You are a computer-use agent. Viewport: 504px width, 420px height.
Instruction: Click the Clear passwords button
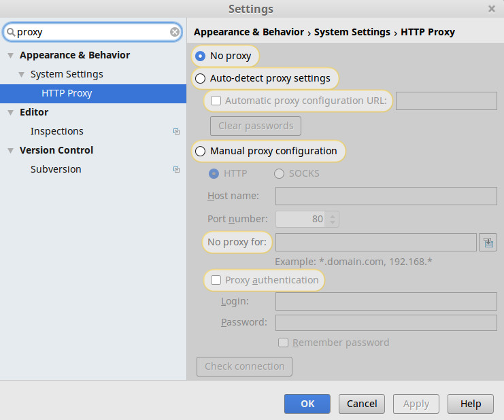[256, 126]
